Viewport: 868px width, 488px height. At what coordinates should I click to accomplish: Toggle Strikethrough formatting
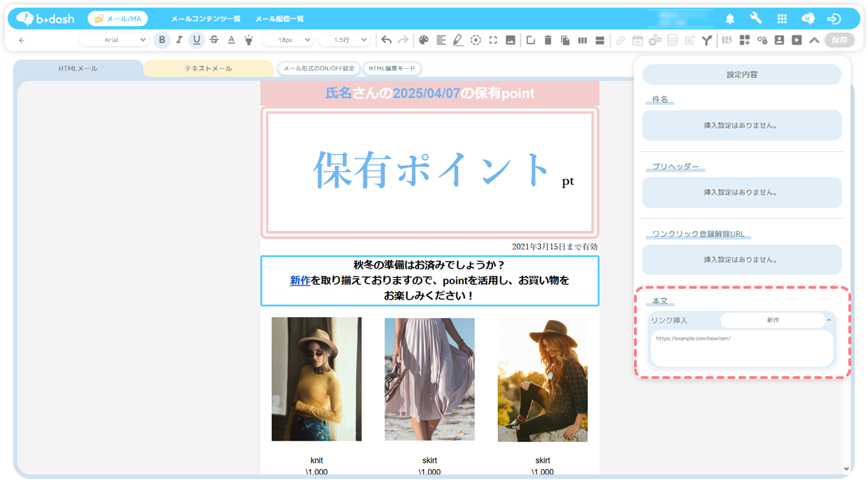(x=214, y=40)
